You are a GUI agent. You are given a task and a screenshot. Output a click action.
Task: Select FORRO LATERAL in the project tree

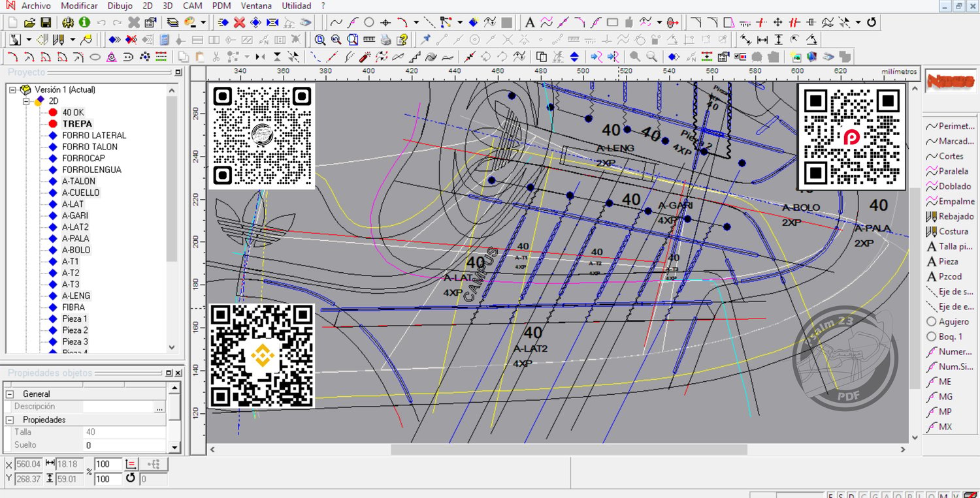94,135
